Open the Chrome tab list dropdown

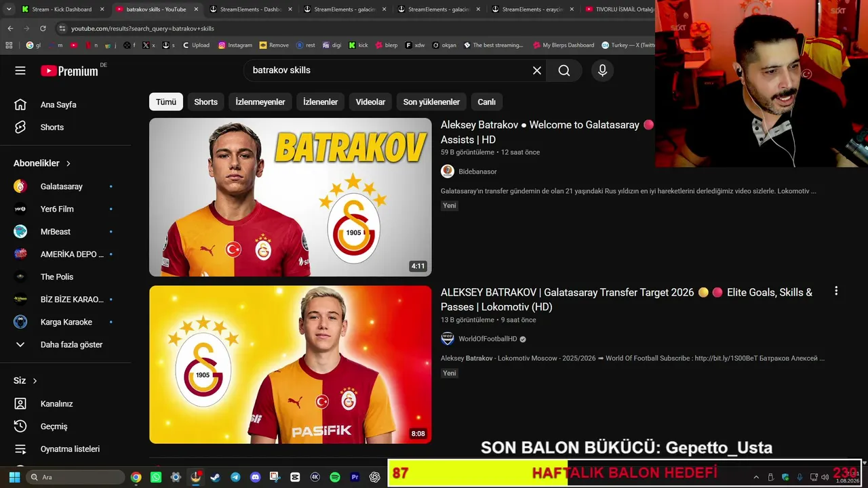coord(9,9)
